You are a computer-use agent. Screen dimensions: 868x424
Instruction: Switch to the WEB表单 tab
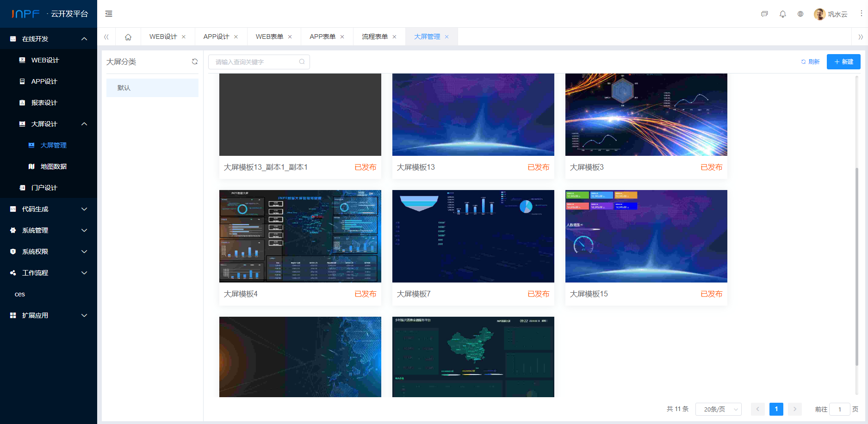pyautogui.click(x=269, y=37)
